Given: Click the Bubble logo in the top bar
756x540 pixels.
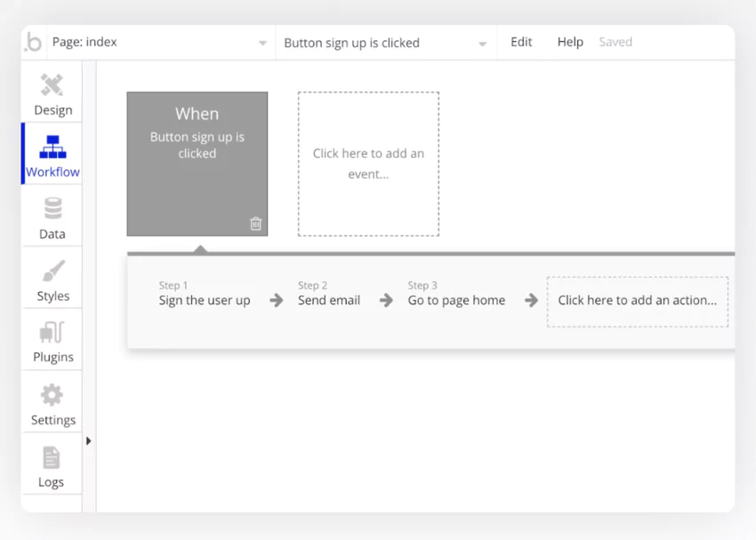Looking at the screenshot, I should (32, 41).
